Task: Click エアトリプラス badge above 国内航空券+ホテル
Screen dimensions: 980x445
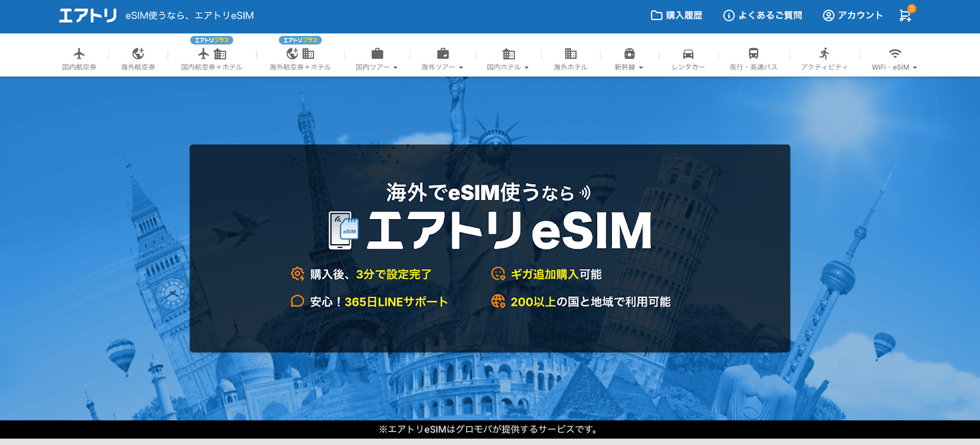Action: coord(212,40)
